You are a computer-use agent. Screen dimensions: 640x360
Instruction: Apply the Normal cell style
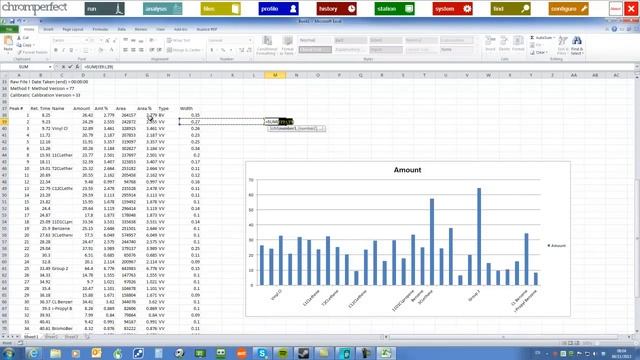(x=315, y=40)
